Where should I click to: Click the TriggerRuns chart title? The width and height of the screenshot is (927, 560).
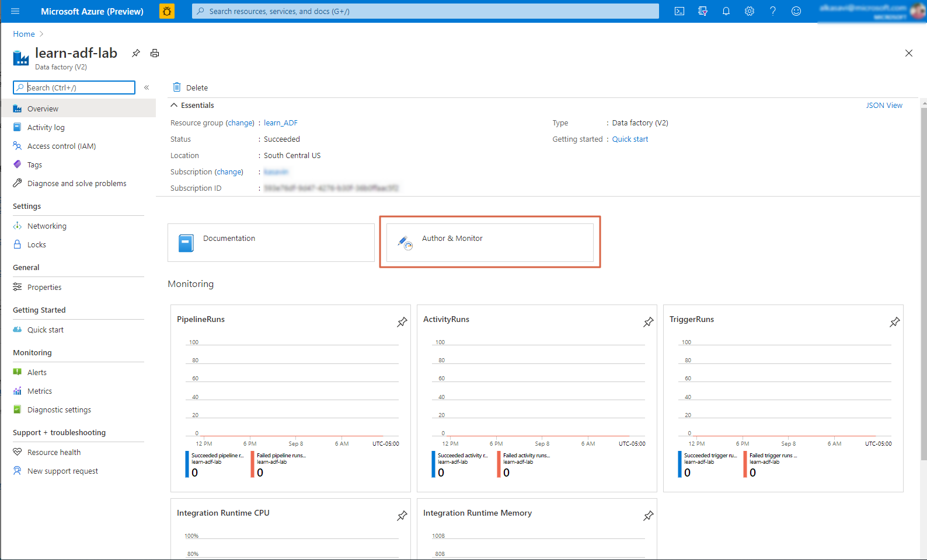coord(692,319)
